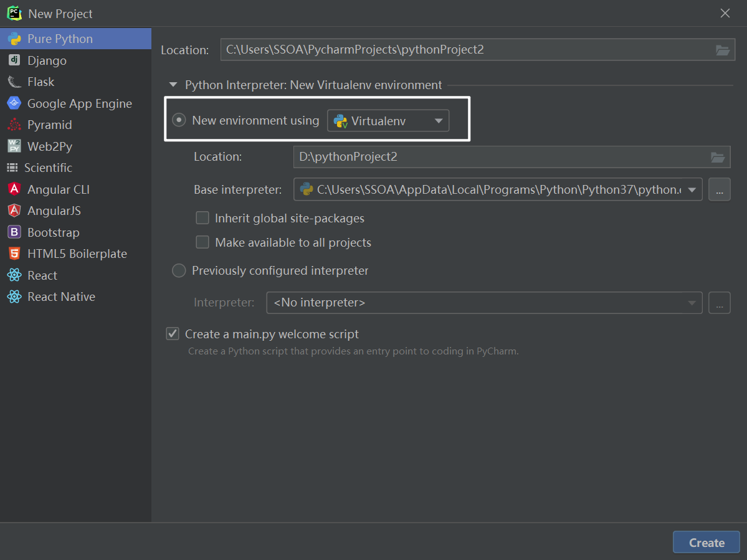Select React project type
Screen dimensions: 747x560
point(76,275)
